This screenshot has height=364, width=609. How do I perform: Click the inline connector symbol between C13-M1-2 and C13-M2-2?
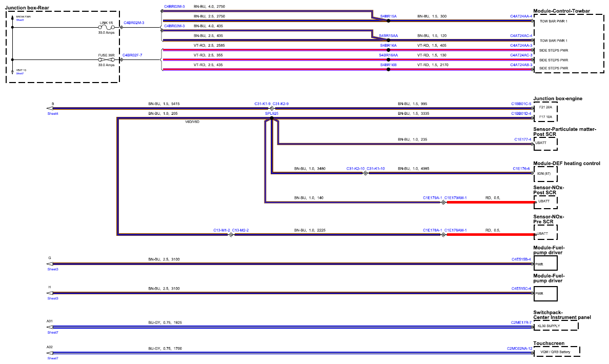point(231,235)
